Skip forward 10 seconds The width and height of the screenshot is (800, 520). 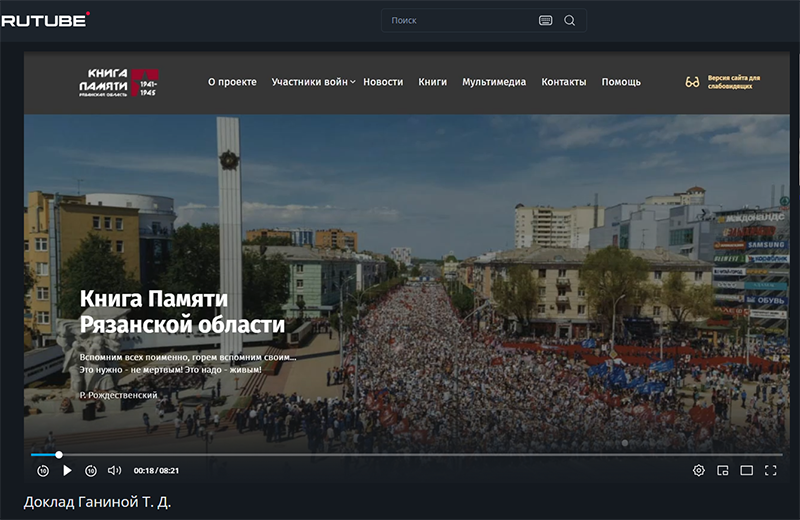[x=91, y=470]
